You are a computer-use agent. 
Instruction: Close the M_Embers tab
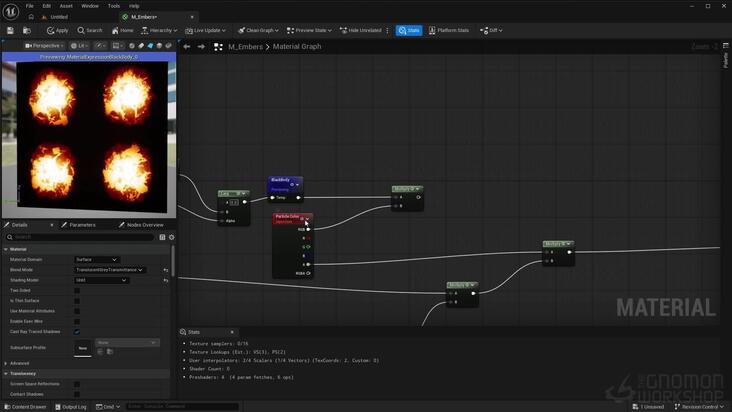point(192,17)
